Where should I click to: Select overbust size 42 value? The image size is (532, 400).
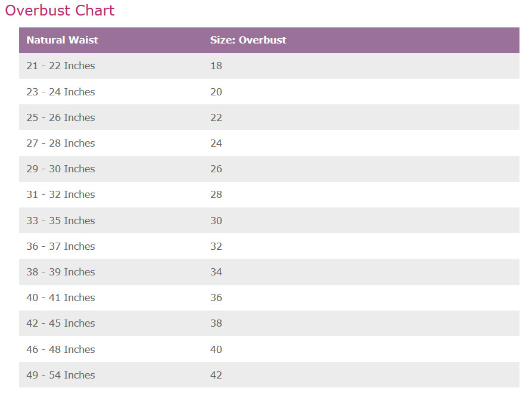click(x=216, y=375)
